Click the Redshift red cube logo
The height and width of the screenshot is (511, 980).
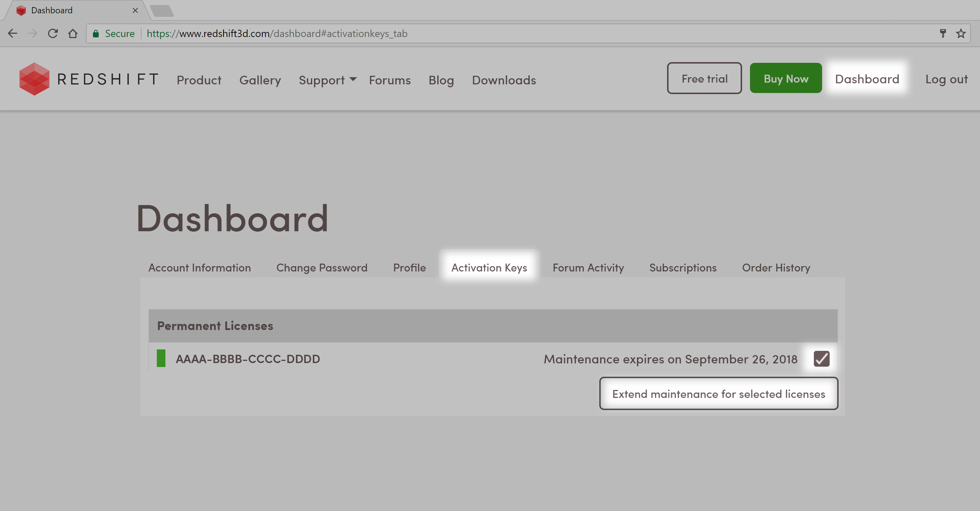click(34, 79)
